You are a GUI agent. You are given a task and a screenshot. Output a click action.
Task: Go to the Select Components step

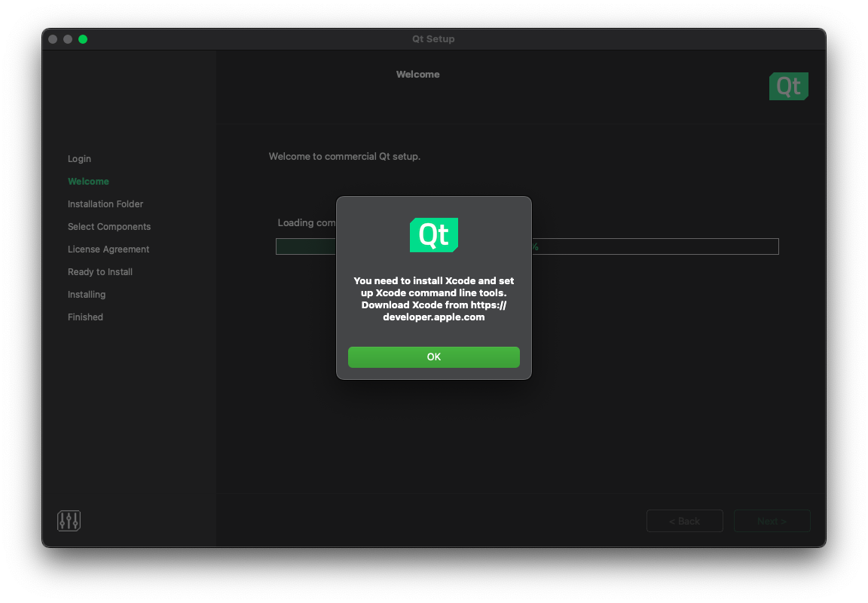pos(109,227)
